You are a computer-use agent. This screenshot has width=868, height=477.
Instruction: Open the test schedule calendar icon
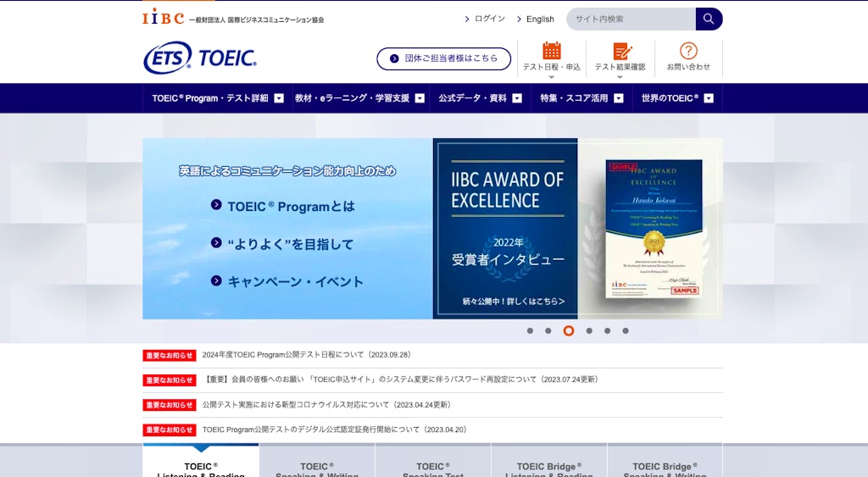pyautogui.click(x=552, y=51)
